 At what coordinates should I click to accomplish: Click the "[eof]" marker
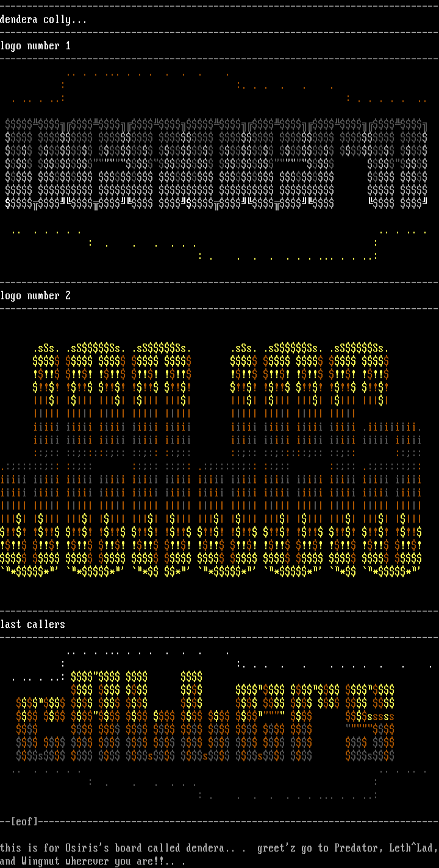[24, 822]
